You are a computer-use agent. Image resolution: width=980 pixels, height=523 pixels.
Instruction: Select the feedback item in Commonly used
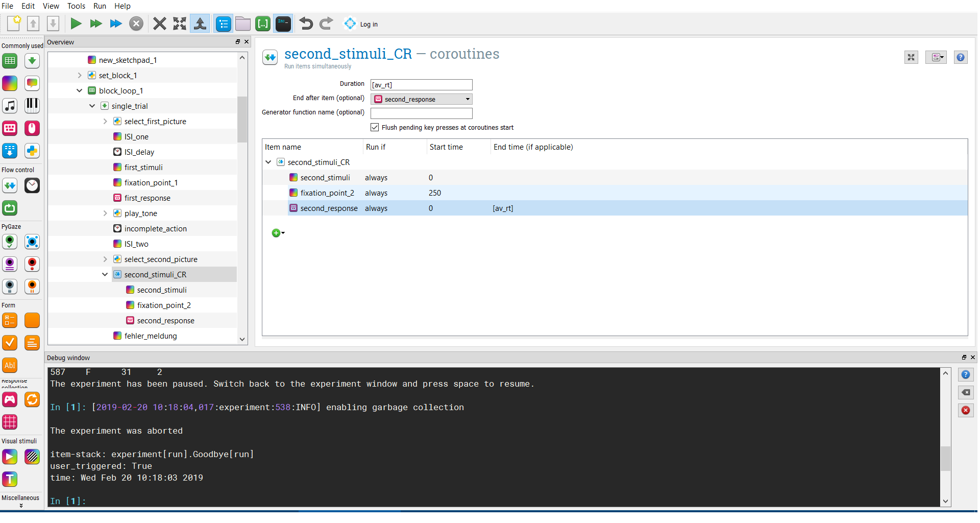click(32, 83)
